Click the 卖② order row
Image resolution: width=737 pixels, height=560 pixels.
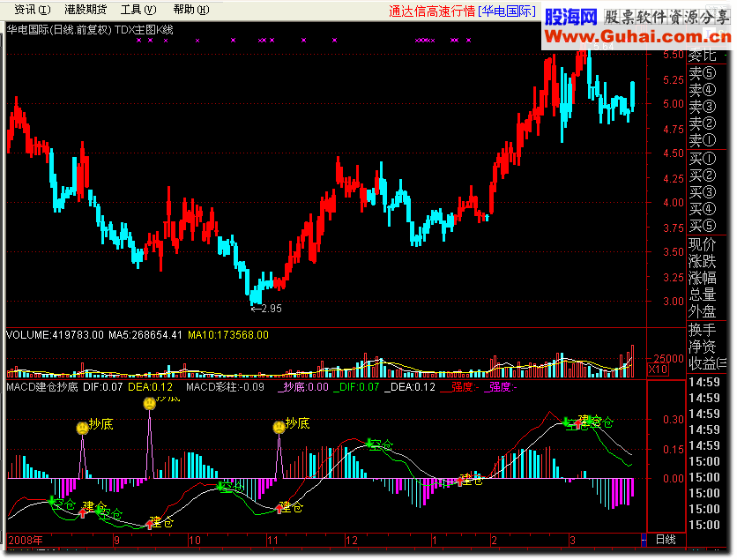703,123
